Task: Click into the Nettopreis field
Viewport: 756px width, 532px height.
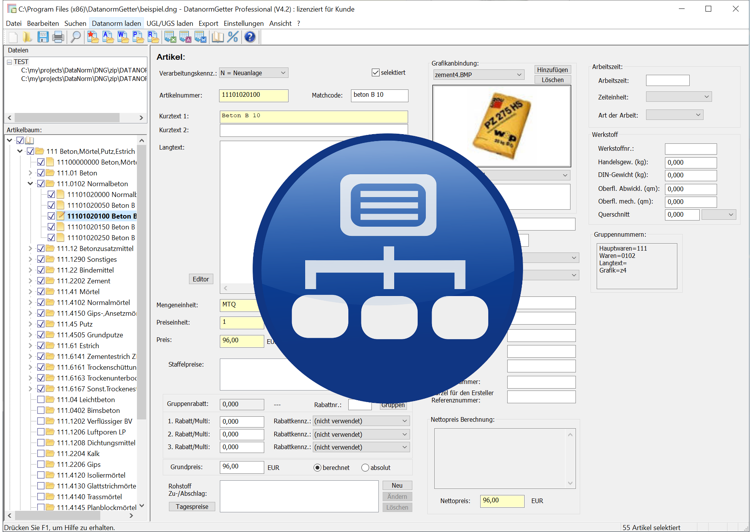Action: pos(502,501)
